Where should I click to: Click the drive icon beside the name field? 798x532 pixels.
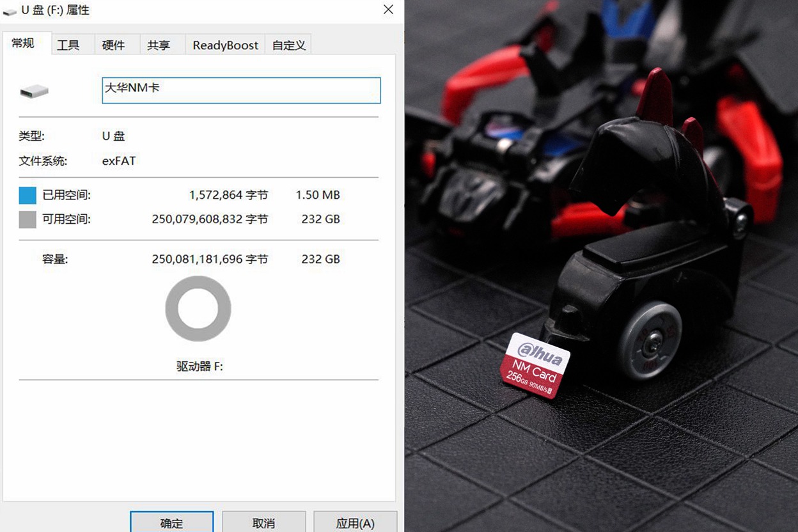point(34,91)
